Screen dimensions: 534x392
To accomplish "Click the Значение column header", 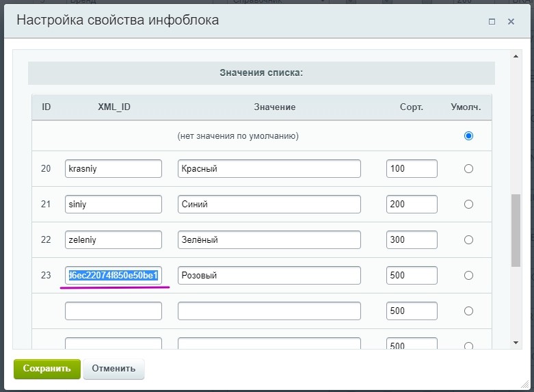I will tap(274, 107).
